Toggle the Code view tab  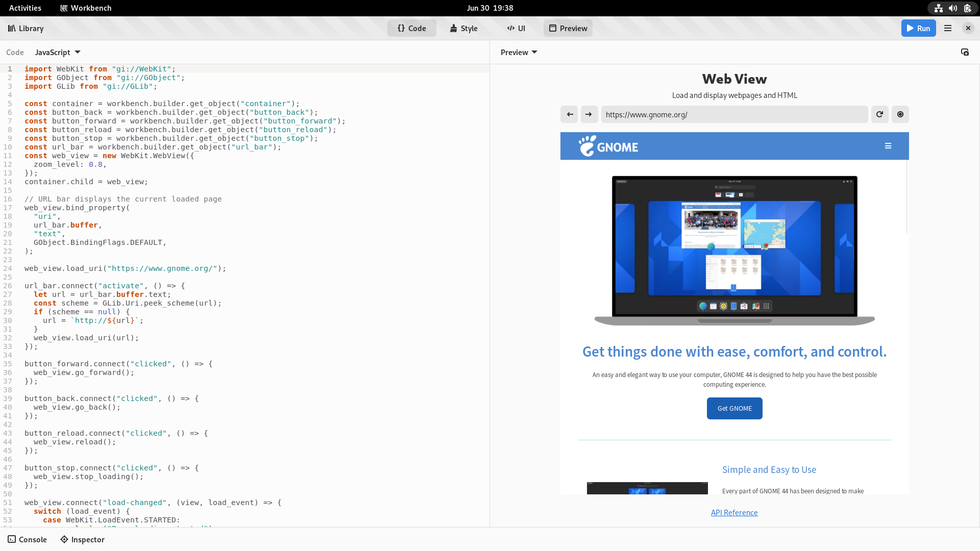[411, 28]
